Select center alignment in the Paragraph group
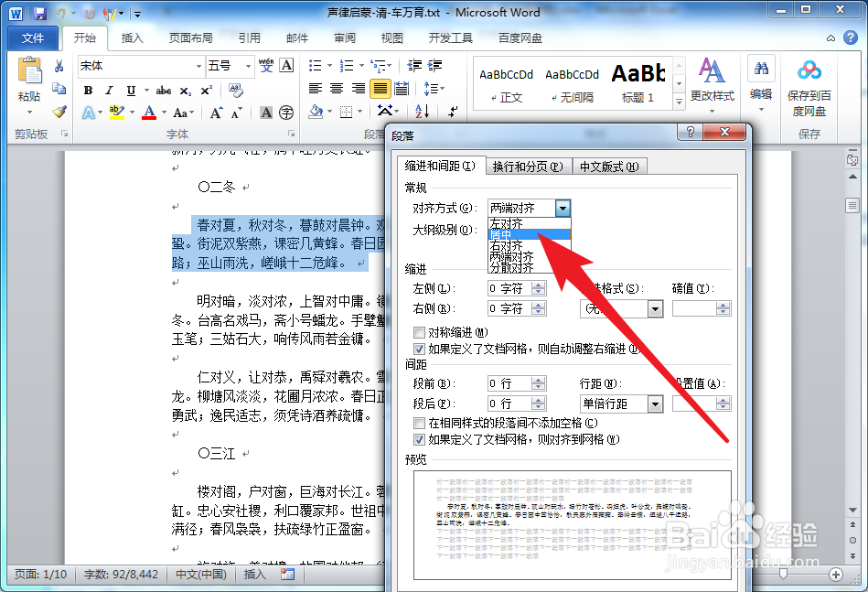This screenshot has height=592, width=868. click(336, 87)
